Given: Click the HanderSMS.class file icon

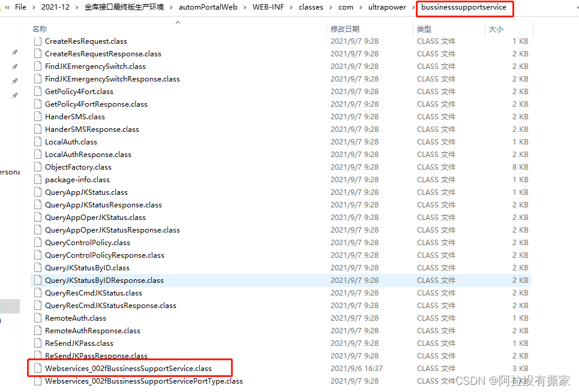Looking at the screenshot, I should (x=37, y=117).
